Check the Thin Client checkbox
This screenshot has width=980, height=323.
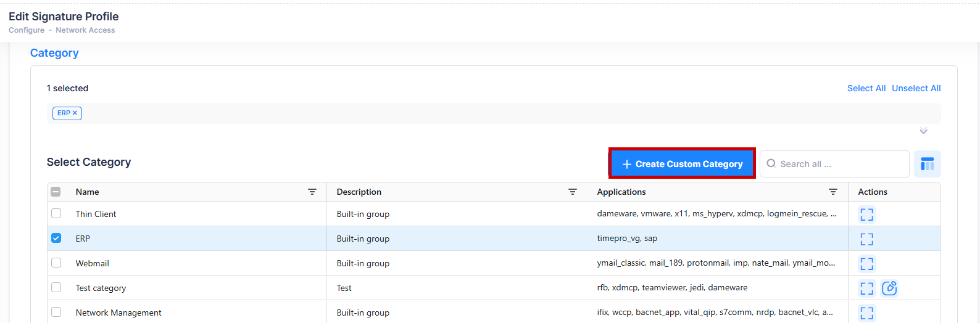(x=56, y=214)
